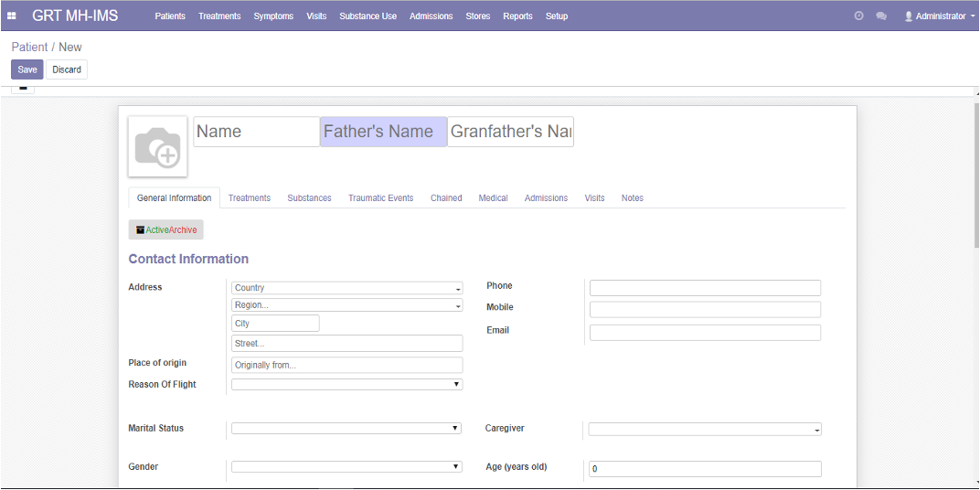980x490 pixels.
Task: Open the Administrator user menu
Action: pyautogui.click(x=940, y=16)
